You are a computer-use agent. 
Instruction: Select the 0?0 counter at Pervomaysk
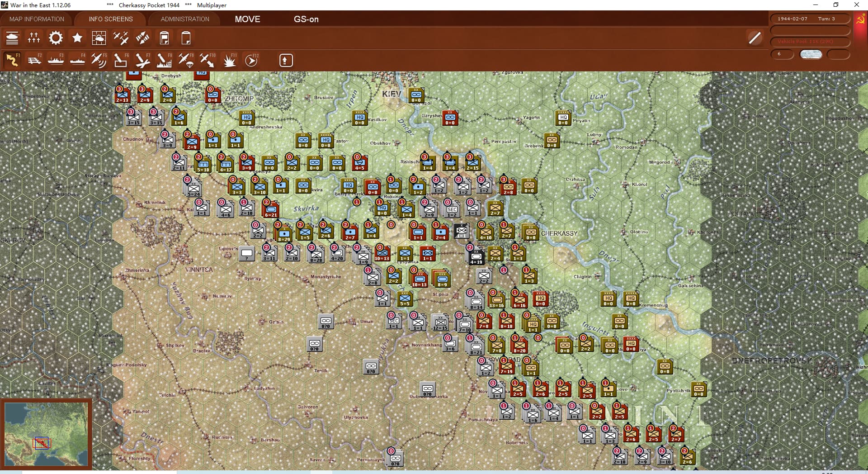point(395,458)
